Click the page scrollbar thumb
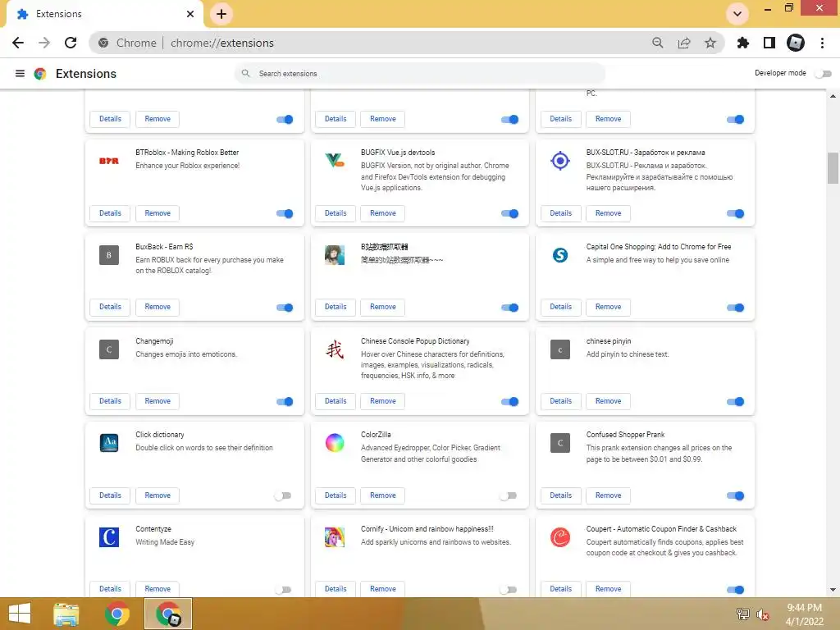Screen dimensions: 840x630 833,168
